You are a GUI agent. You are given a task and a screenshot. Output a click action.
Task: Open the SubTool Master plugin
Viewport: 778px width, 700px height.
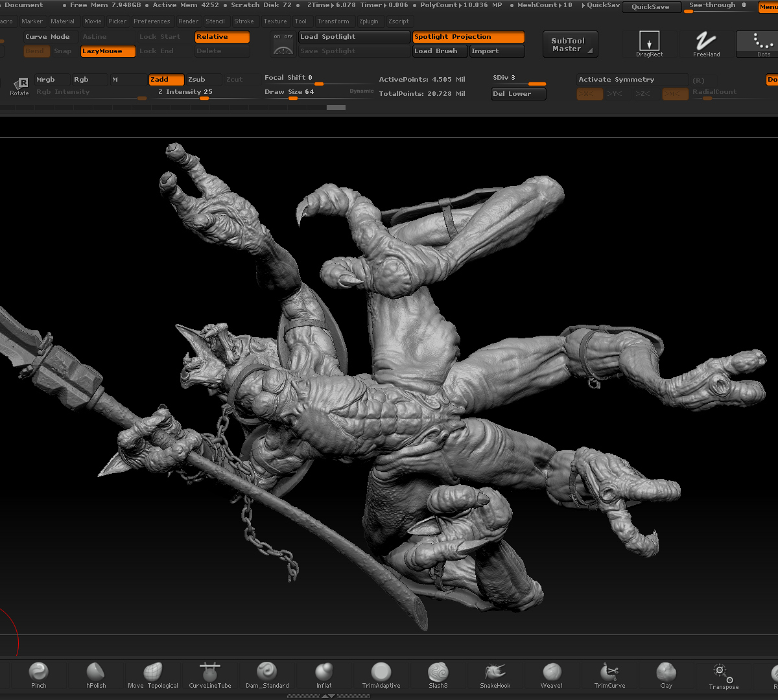tap(570, 45)
